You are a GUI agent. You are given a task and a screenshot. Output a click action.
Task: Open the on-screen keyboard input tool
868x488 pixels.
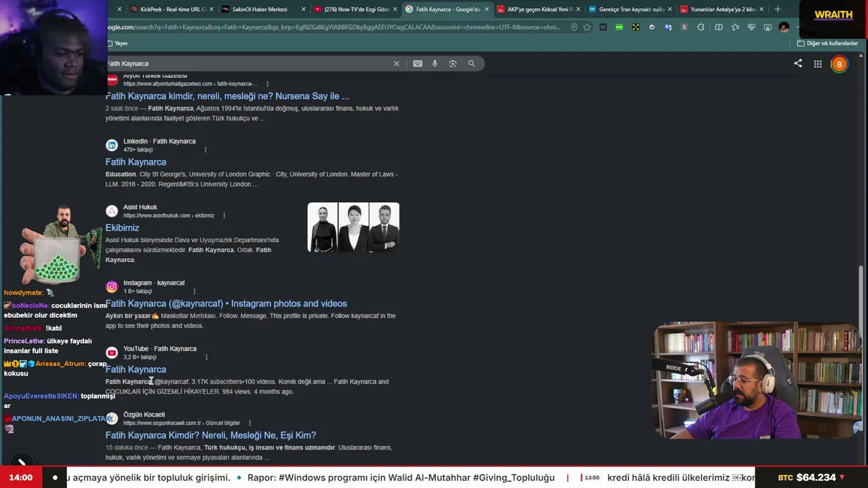(x=418, y=64)
